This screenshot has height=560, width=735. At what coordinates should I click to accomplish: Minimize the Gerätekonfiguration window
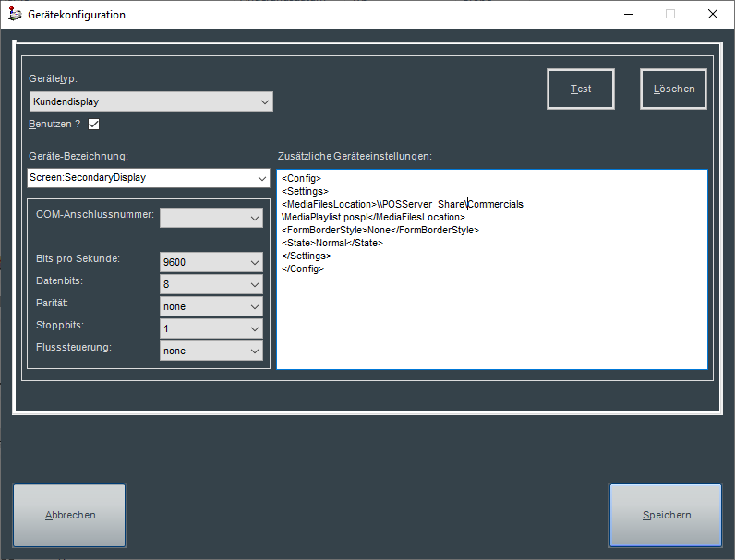[x=628, y=14]
